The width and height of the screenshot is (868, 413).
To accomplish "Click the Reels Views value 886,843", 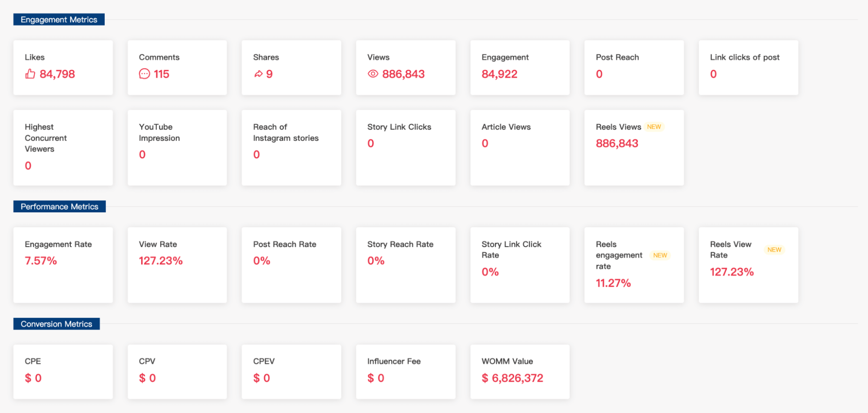I will (x=617, y=143).
